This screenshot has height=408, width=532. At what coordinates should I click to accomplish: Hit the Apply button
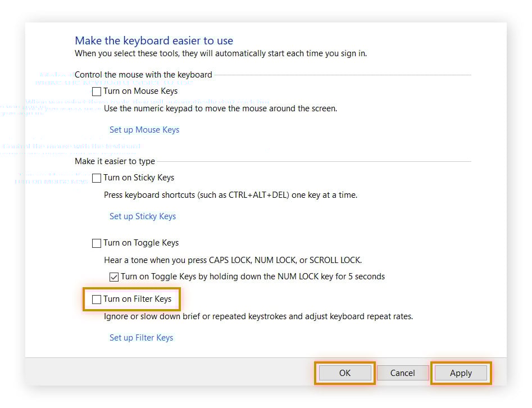tap(461, 373)
